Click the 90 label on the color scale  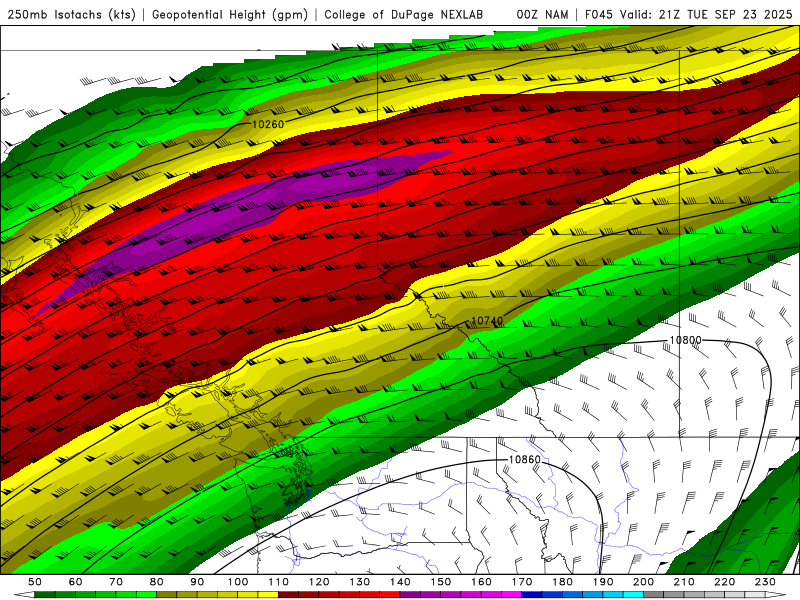(x=197, y=582)
